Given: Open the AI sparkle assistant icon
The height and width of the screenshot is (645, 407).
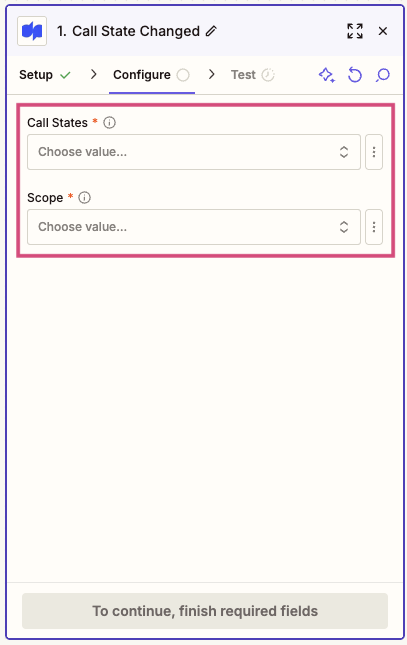Looking at the screenshot, I should (x=327, y=75).
